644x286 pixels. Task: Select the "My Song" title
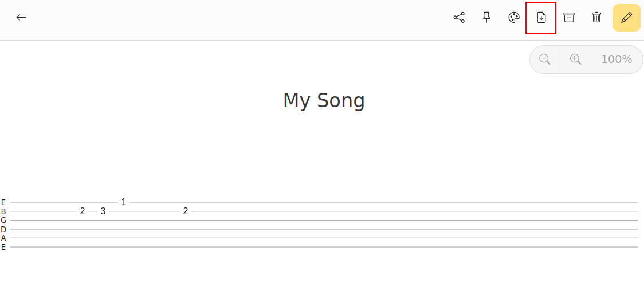tap(324, 100)
